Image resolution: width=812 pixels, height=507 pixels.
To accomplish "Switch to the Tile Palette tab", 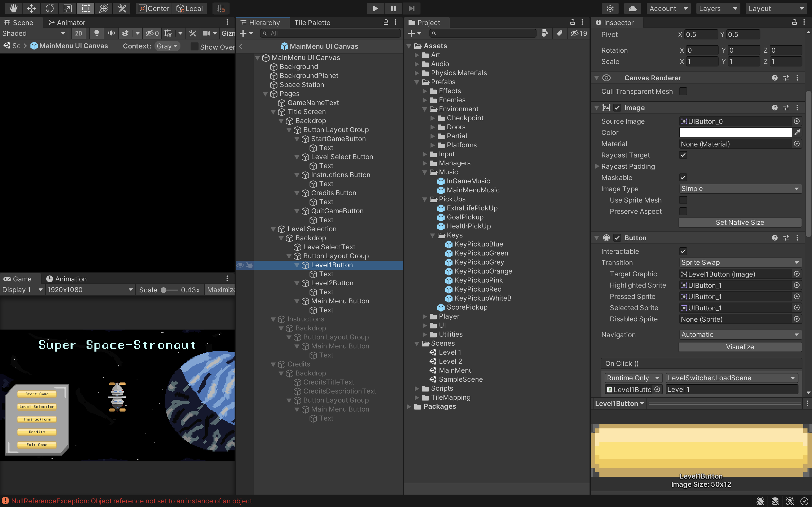I will tap(312, 22).
